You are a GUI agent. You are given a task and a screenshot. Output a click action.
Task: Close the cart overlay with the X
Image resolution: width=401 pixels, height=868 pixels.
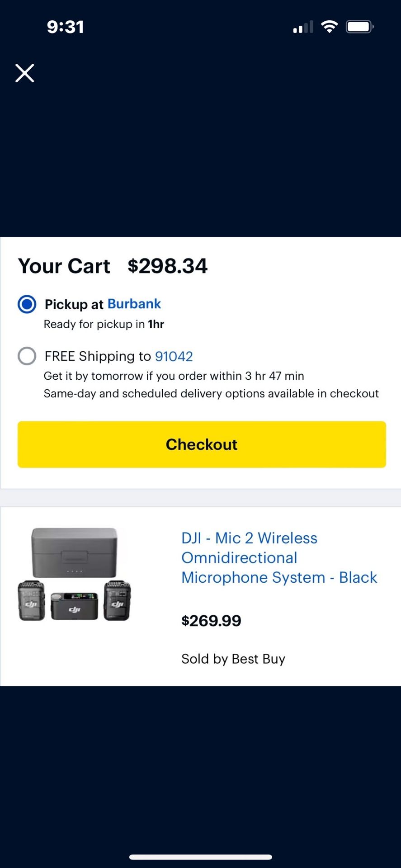(25, 73)
